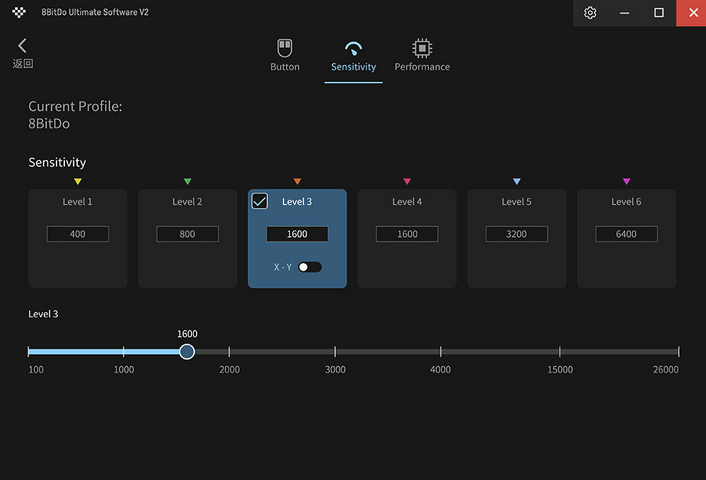Click the Level 5 value field 3200
The width and height of the screenshot is (706, 480).
click(x=516, y=234)
